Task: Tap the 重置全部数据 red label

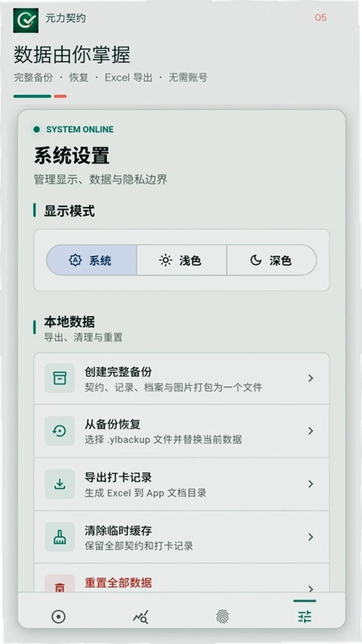Action: tap(118, 582)
